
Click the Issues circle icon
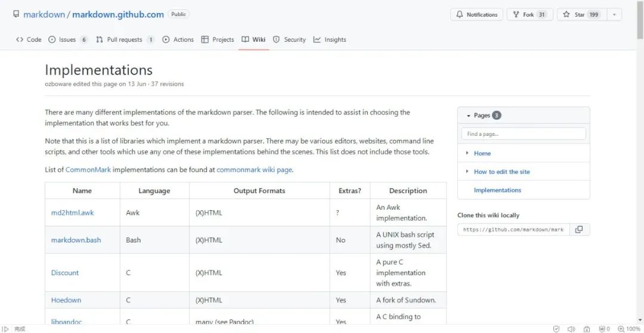click(52, 40)
